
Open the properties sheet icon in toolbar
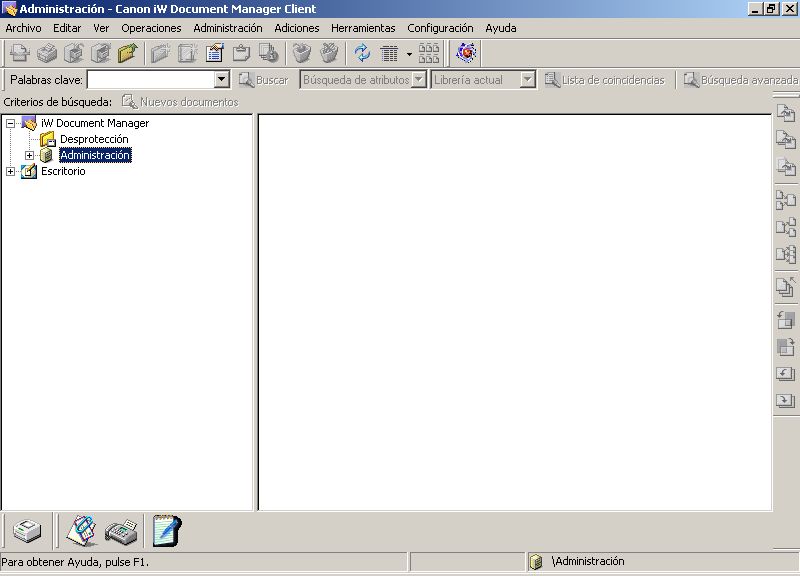[x=215, y=53]
